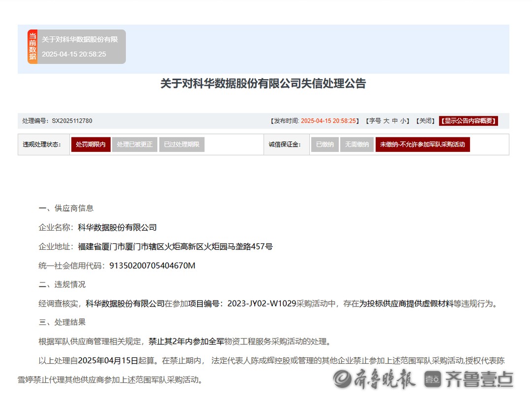Click the 已缴纳 deposit tag
The width and height of the screenshot is (532, 409).
pos(324,144)
